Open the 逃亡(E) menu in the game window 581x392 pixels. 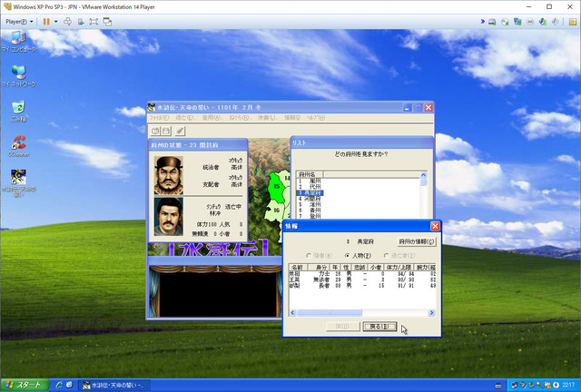(184, 117)
